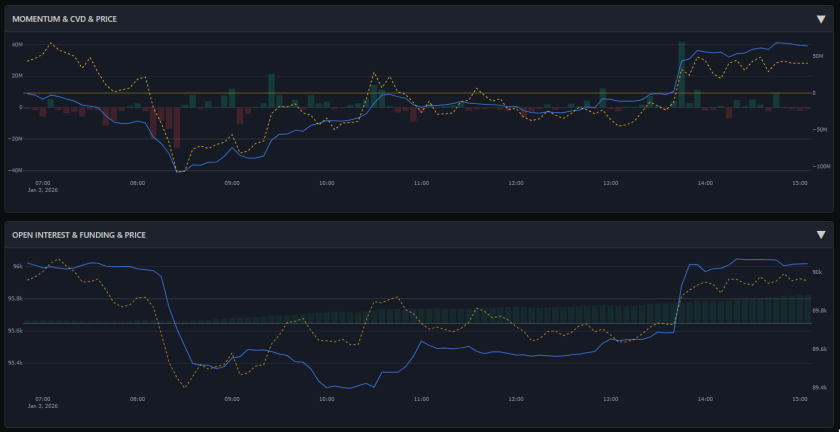Select the 08:00 time label in Momentum chart
The height and width of the screenshot is (432, 840).
click(x=137, y=183)
